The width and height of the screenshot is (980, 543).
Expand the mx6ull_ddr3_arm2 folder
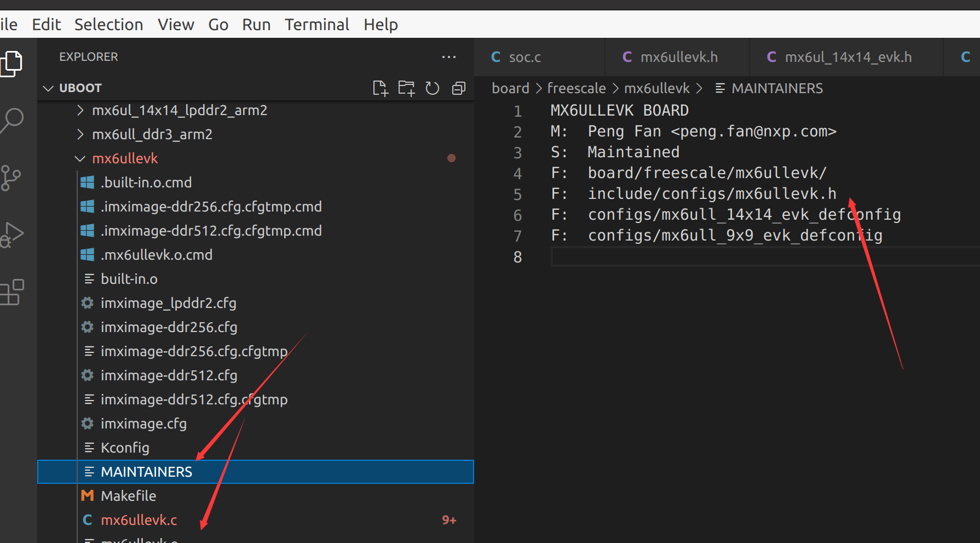coord(80,134)
